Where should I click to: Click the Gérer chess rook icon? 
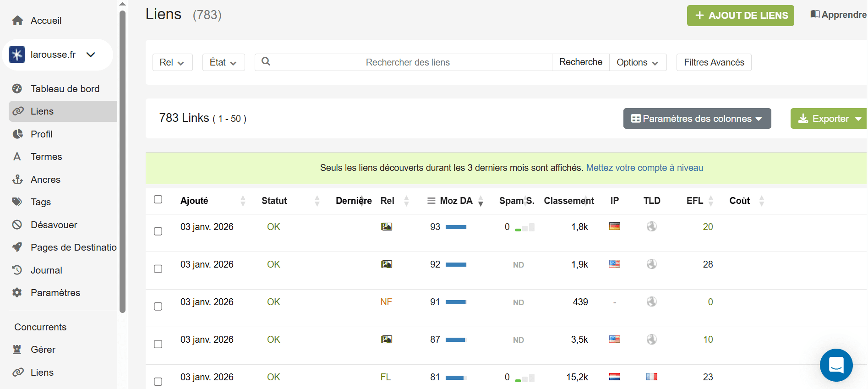17,350
